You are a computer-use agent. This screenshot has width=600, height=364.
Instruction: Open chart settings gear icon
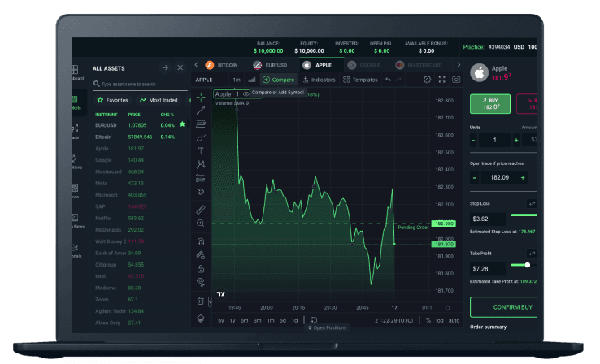(427, 80)
